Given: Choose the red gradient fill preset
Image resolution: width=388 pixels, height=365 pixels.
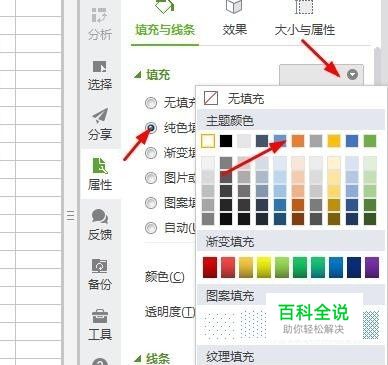Looking at the screenshot, I should point(210,267).
